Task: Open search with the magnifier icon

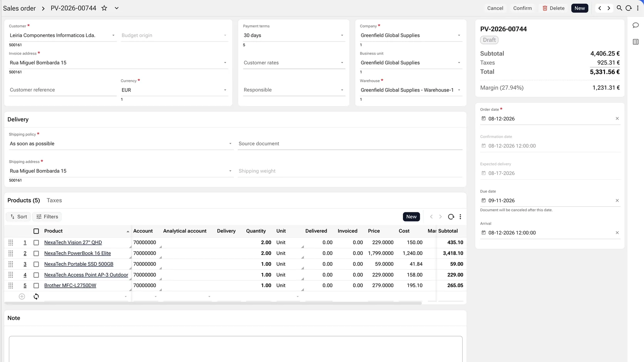Action: (x=619, y=8)
